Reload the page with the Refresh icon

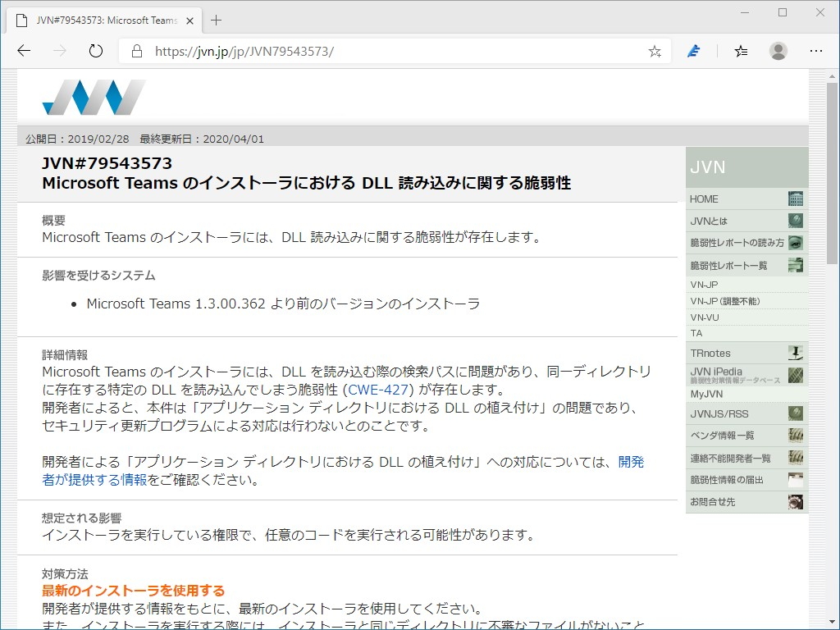click(96, 50)
